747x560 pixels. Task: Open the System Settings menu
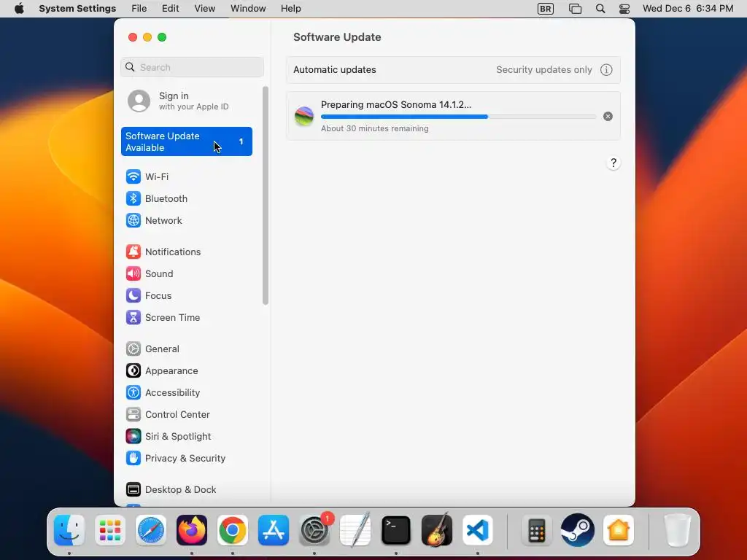click(77, 9)
